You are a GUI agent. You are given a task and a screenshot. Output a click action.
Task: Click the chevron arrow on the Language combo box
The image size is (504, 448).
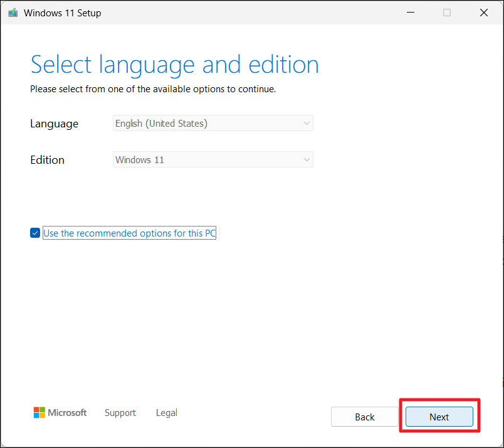tap(307, 124)
